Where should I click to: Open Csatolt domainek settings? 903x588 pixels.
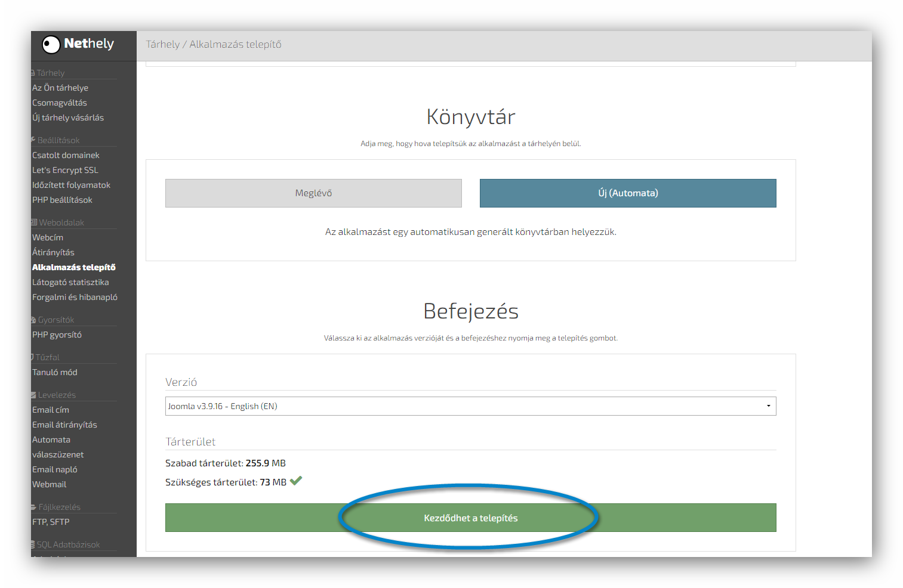[x=66, y=155]
